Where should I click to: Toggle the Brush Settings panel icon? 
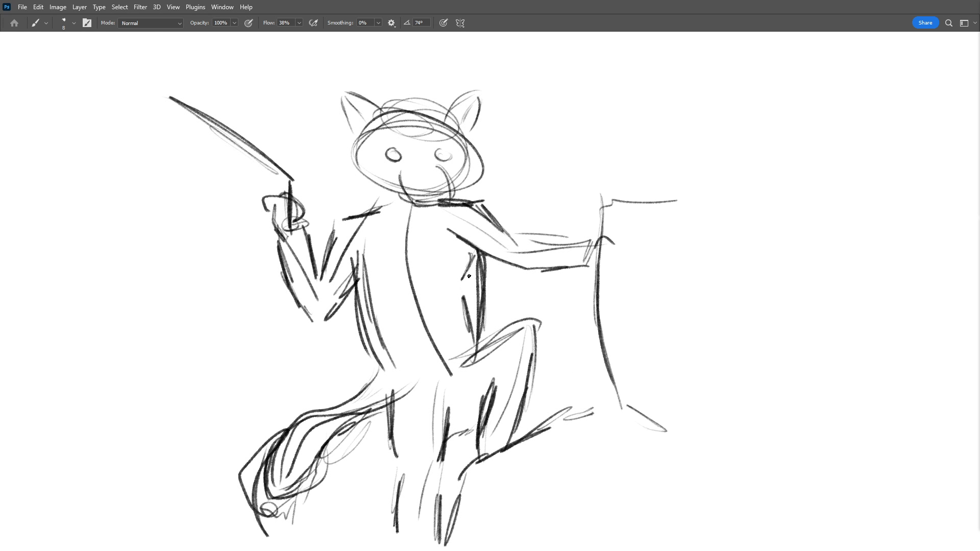pos(87,23)
